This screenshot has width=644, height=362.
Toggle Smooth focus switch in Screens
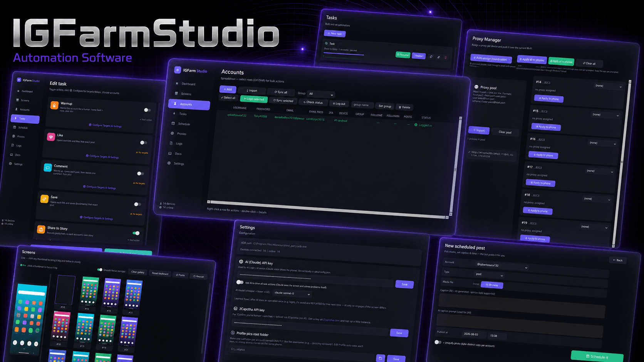pos(100,270)
